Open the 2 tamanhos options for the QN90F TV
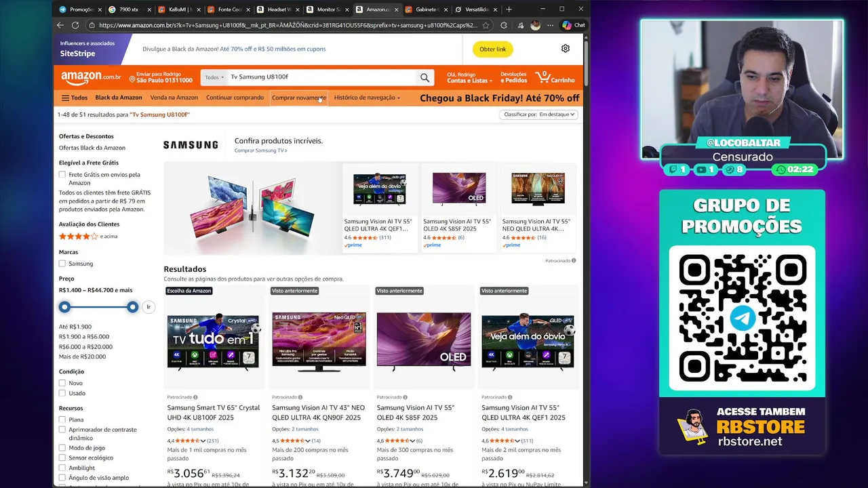 point(305,429)
